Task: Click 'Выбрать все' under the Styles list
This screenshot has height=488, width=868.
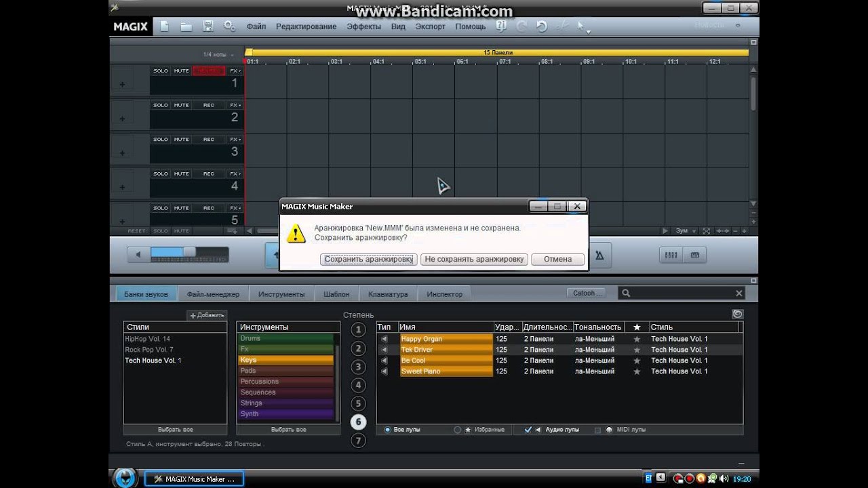Action: pyautogui.click(x=175, y=430)
